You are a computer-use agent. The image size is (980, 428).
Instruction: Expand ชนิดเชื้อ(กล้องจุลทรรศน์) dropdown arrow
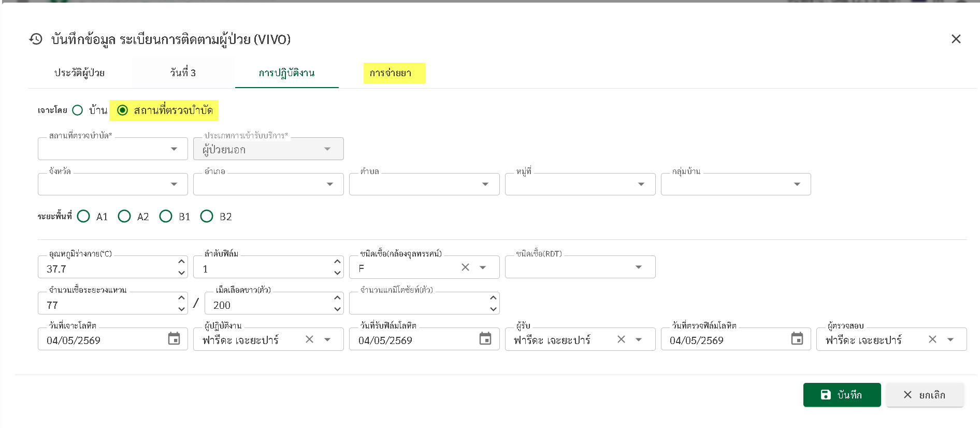point(483,267)
